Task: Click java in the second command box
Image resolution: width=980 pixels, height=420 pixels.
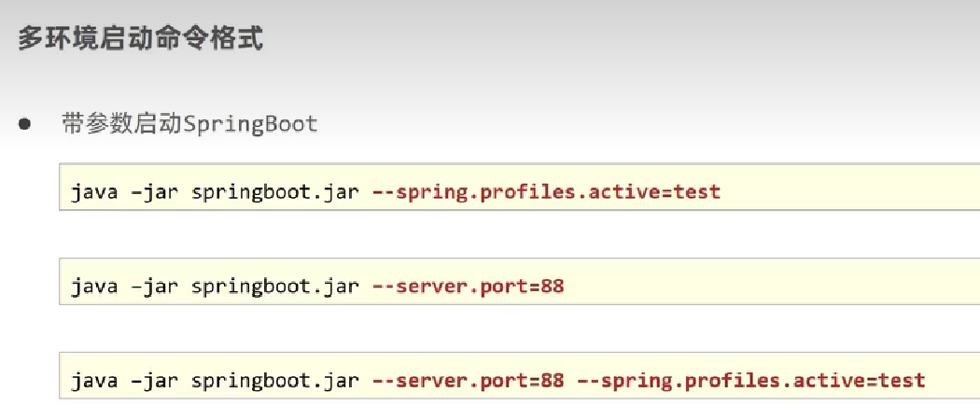Action: (x=94, y=287)
